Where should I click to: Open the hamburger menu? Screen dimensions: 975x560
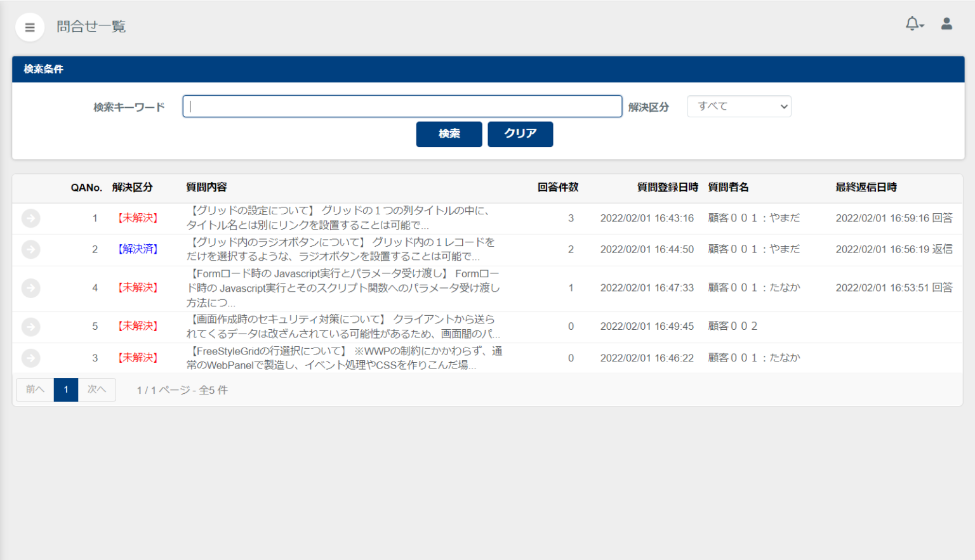click(x=29, y=27)
